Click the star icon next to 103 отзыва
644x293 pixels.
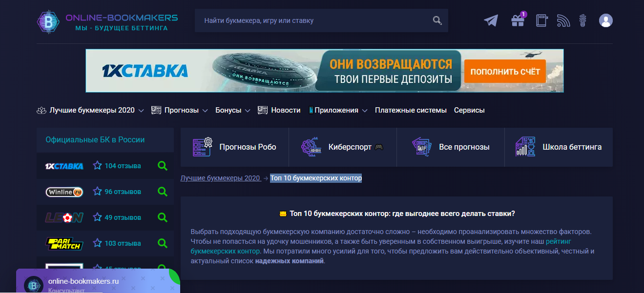point(98,243)
